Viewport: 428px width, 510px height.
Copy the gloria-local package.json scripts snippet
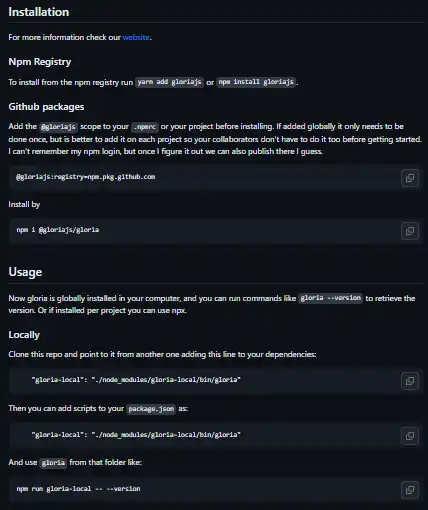(410, 436)
